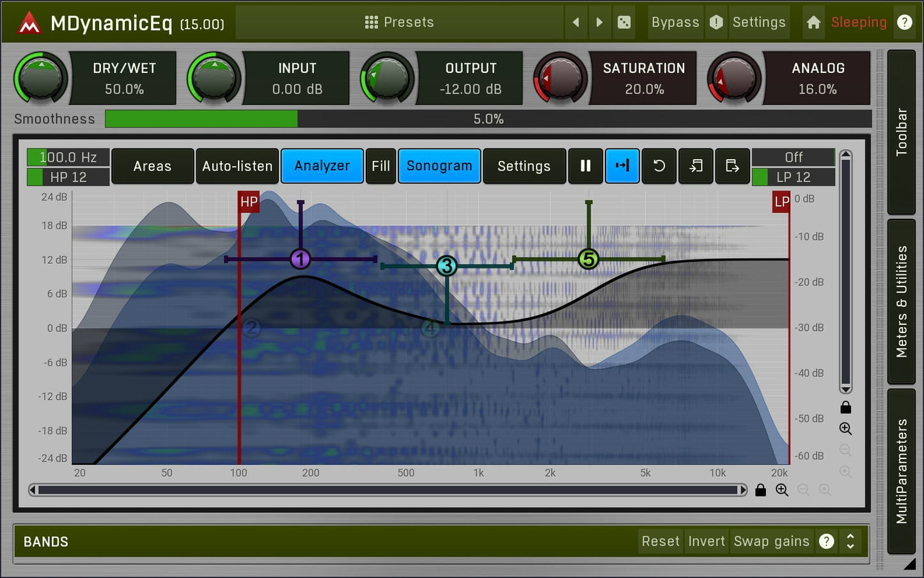
Task: Go to the next preset arrow
Action: tap(599, 22)
